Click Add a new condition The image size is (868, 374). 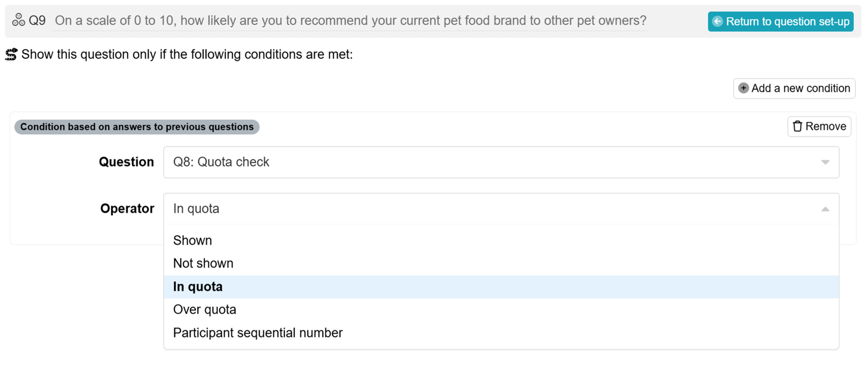[x=794, y=88]
